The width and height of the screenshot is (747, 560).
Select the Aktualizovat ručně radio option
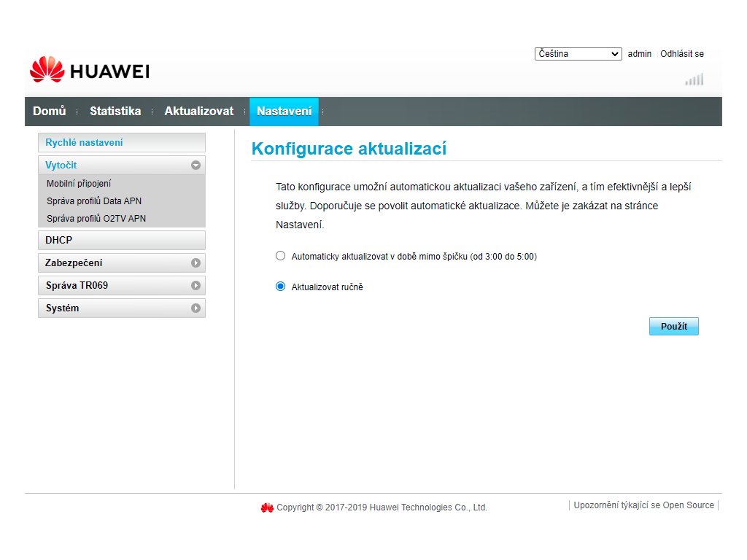pyautogui.click(x=281, y=287)
